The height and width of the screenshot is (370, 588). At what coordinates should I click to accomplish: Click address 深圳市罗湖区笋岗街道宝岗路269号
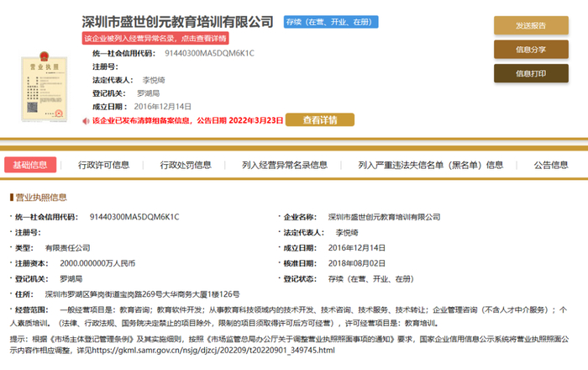pos(143,294)
